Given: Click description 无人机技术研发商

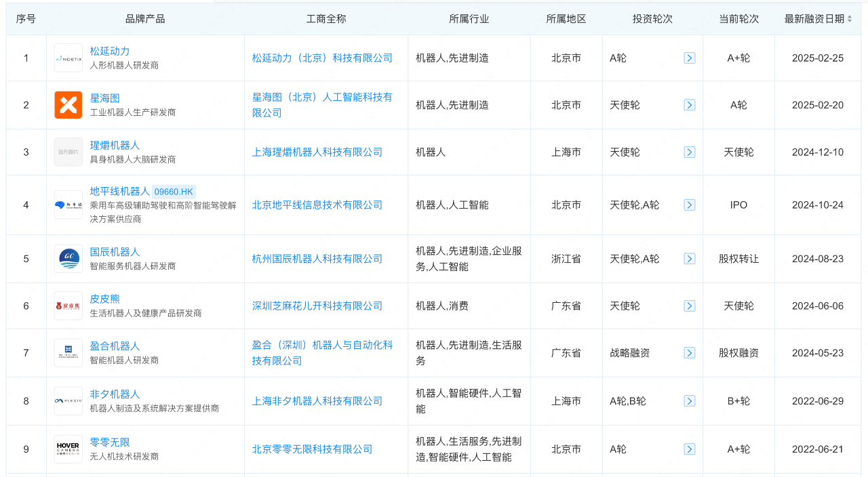Looking at the screenshot, I should (x=125, y=457).
